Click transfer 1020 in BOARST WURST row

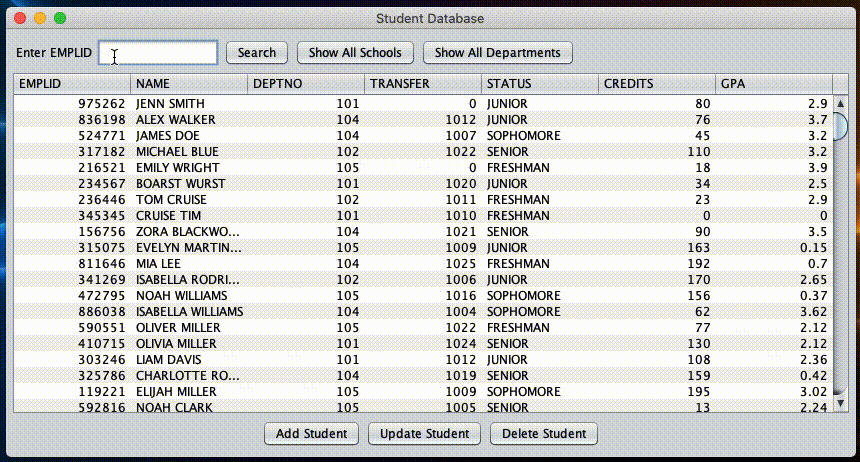[x=423, y=183]
